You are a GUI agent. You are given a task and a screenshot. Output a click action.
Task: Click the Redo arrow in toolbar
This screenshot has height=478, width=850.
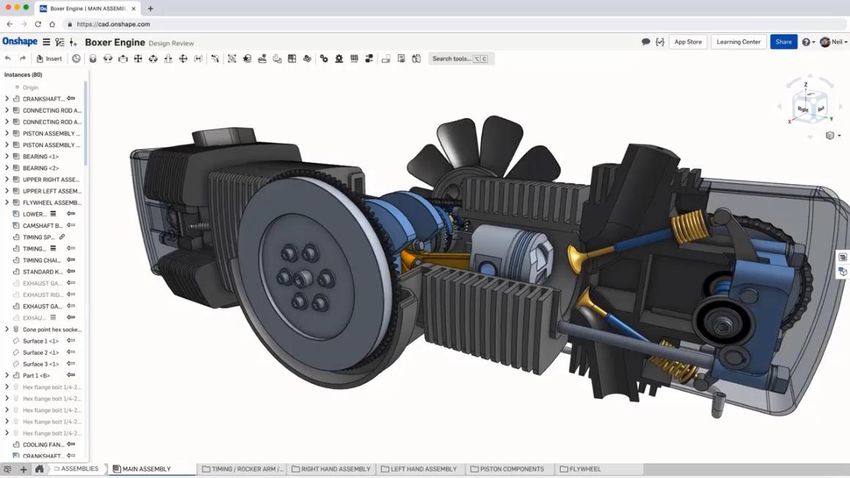point(22,59)
